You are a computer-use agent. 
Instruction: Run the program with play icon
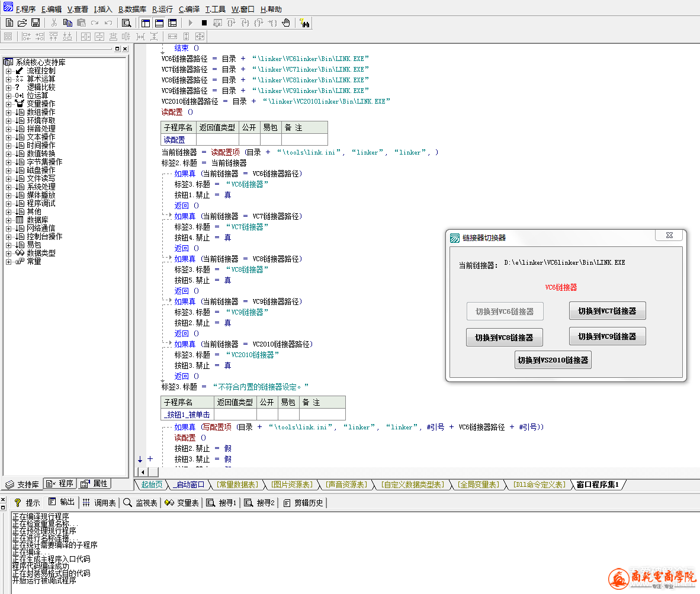coord(191,23)
